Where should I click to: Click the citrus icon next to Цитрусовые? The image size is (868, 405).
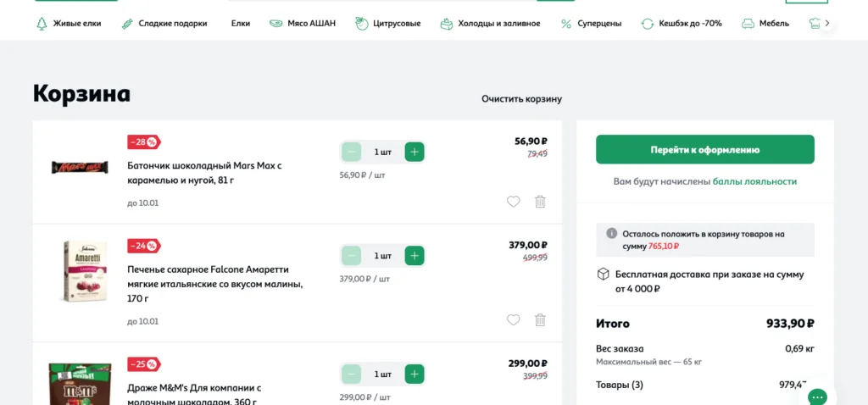pyautogui.click(x=361, y=24)
